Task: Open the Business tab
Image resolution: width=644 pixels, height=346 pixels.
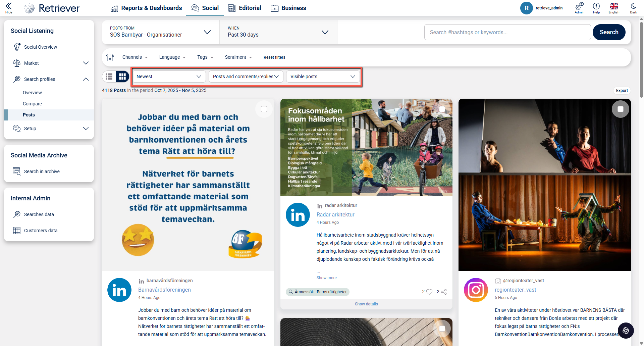Action: (288, 8)
